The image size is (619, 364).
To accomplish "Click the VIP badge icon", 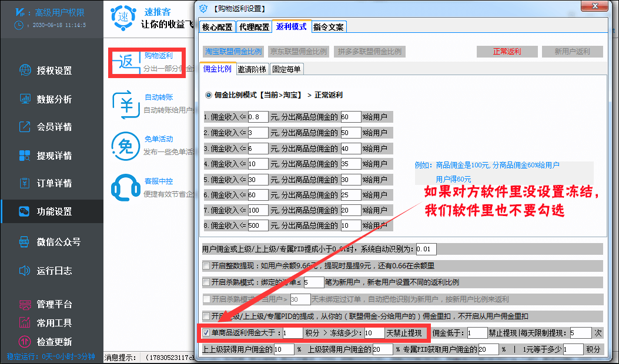I will click(20, 12).
